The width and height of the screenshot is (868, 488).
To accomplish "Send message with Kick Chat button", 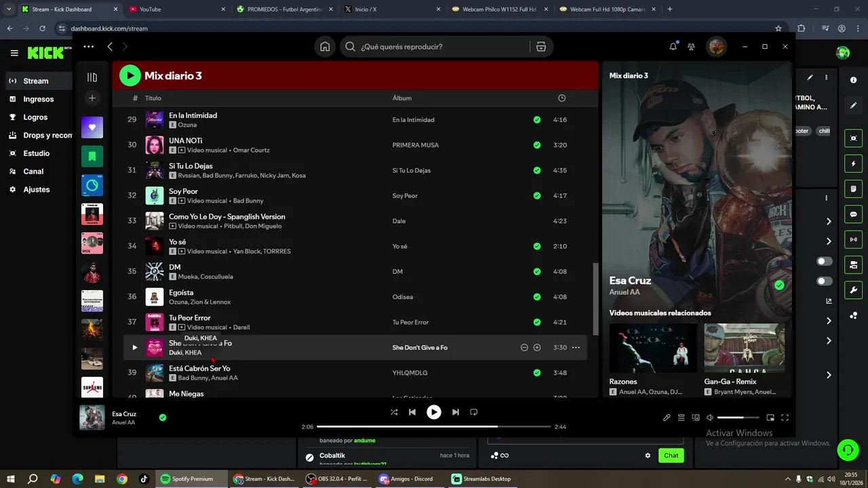I will coord(671,455).
